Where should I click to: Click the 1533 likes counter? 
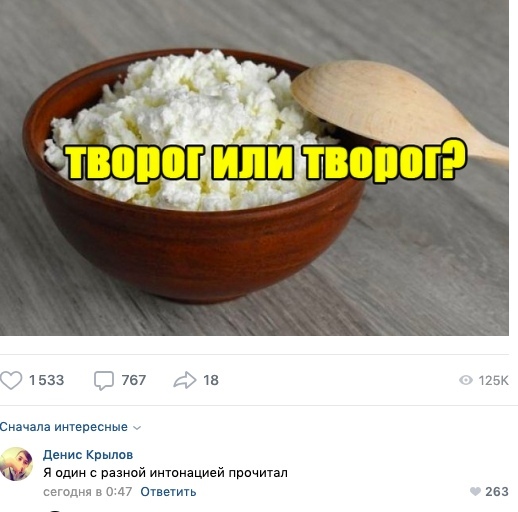pos(46,380)
